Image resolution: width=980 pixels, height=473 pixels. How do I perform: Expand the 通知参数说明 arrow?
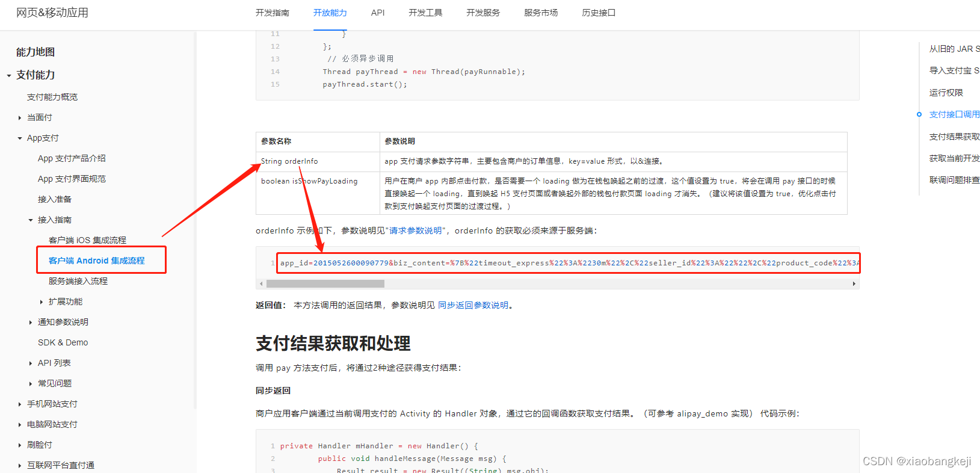pos(31,323)
